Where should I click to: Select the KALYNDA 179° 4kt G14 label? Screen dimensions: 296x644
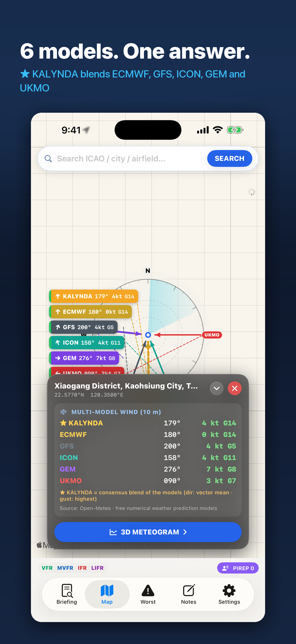pos(94,296)
